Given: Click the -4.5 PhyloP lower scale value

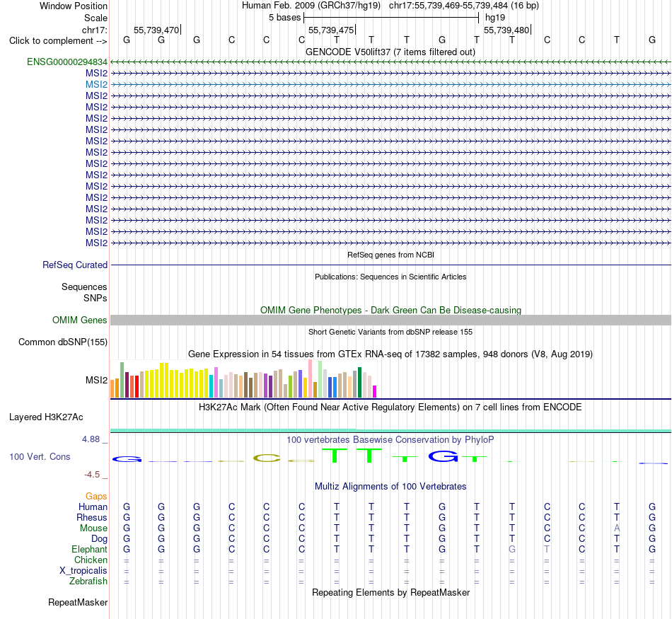Looking at the screenshot, I should click(x=92, y=475).
